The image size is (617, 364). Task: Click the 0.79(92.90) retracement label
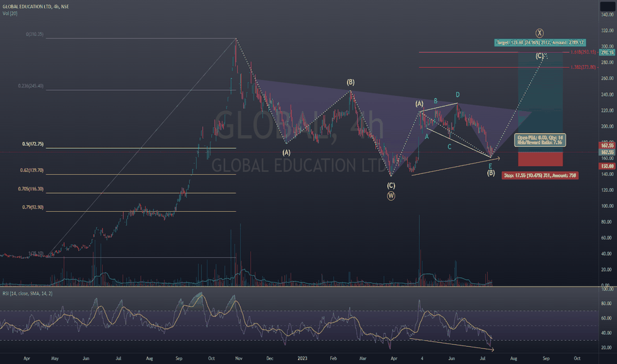pyautogui.click(x=32, y=207)
